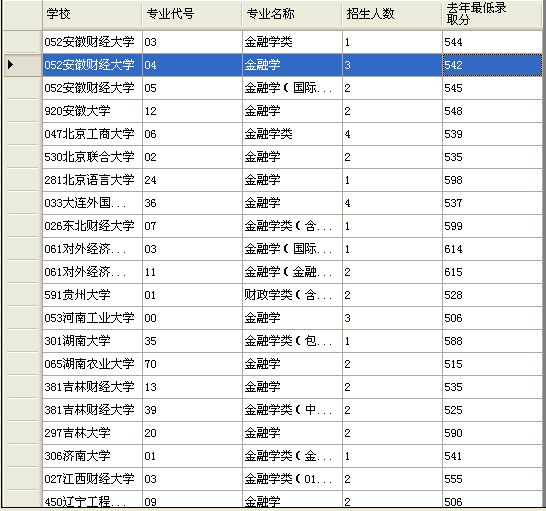The height and width of the screenshot is (511, 546).
Task: Click the row header beside 047北京工商大学
Action: click(x=22, y=134)
